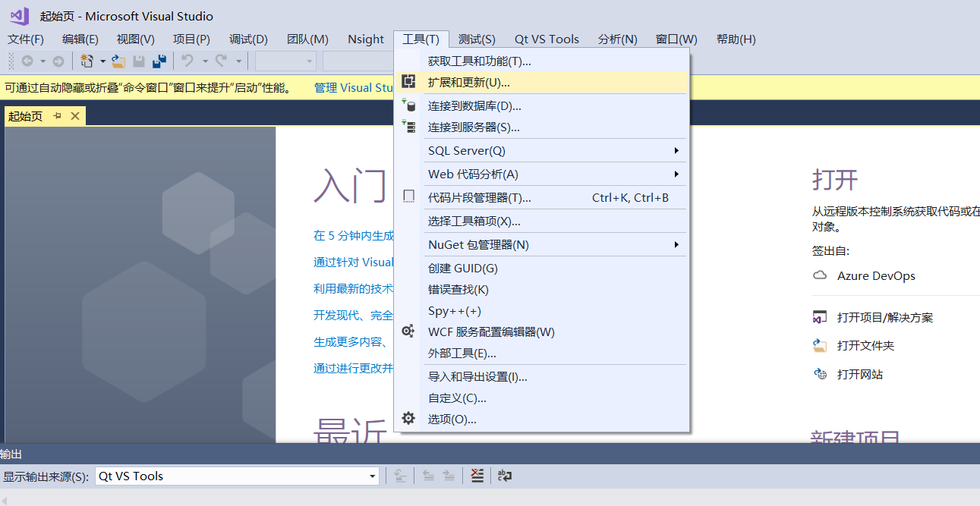This screenshot has width=980, height=506.
Task: Click the Code Snippets Manager icon
Action: (408, 197)
